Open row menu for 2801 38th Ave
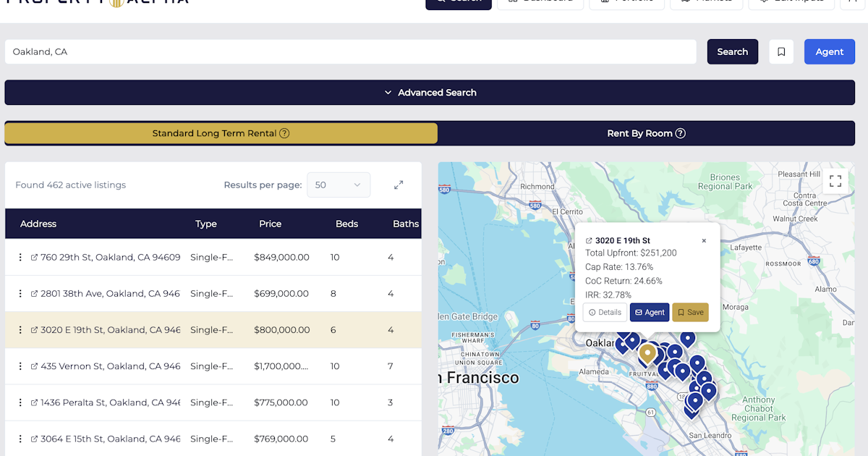This screenshot has width=868, height=456. click(x=20, y=293)
